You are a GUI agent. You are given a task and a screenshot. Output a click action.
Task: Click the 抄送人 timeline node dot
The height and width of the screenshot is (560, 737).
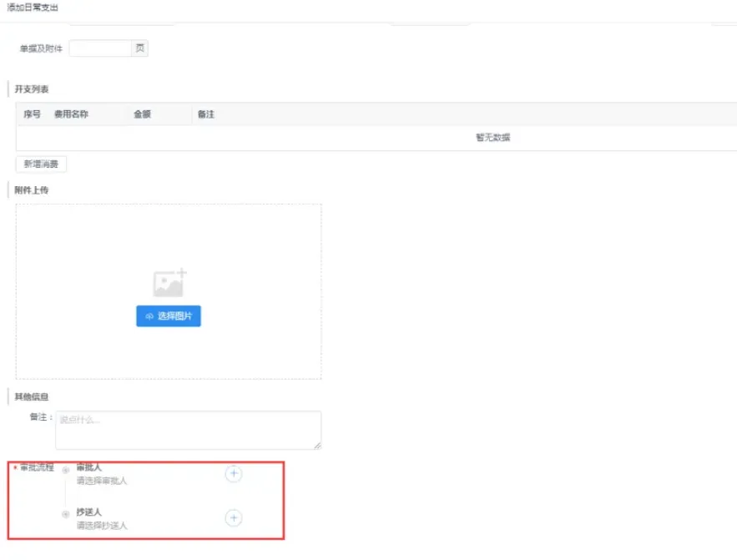click(x=66, y=514)
